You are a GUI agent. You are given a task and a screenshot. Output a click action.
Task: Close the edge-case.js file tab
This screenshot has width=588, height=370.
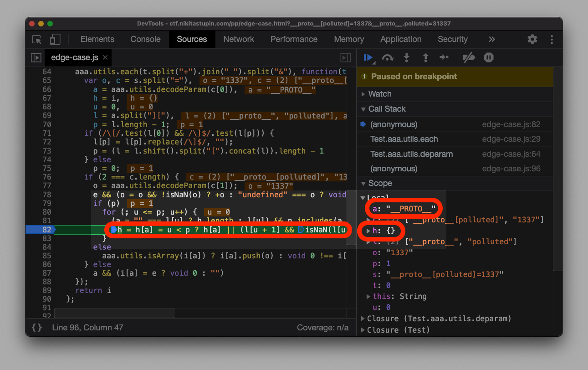coord(105,57)
